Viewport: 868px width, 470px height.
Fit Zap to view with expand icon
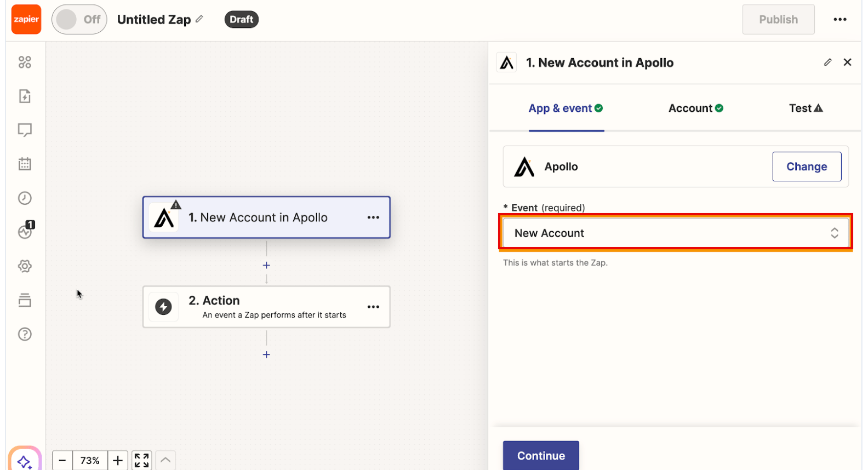click(x=142, y=461)
